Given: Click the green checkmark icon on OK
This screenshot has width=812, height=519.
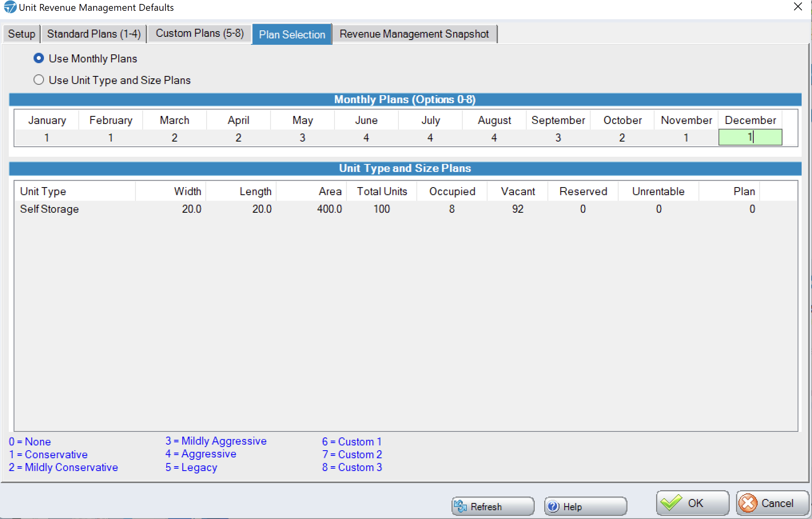Looking at the screenshot, I should coord(671,503).
